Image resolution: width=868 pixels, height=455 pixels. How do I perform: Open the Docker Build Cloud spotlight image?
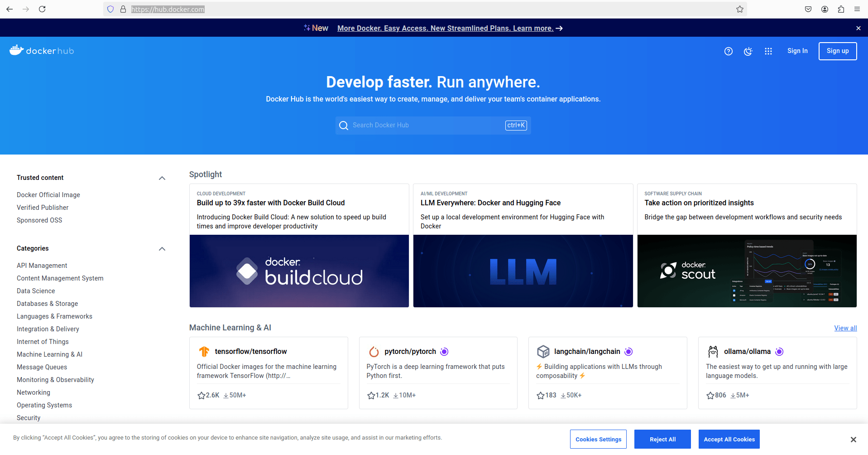299,271
